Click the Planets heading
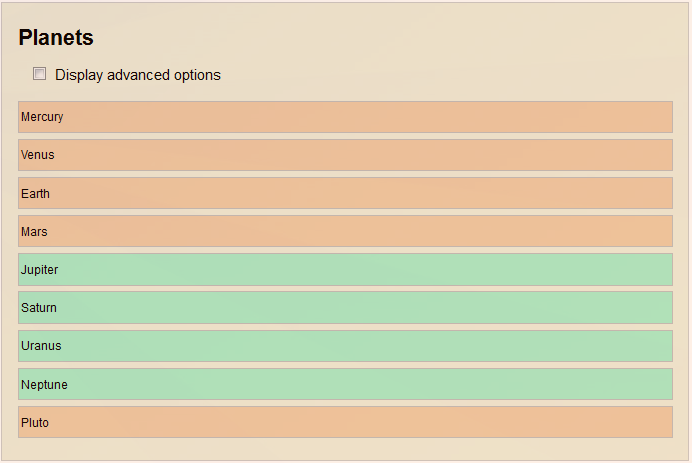Image resolution: width=692 pixels, height=463 pixels. (x=56, y=38)
